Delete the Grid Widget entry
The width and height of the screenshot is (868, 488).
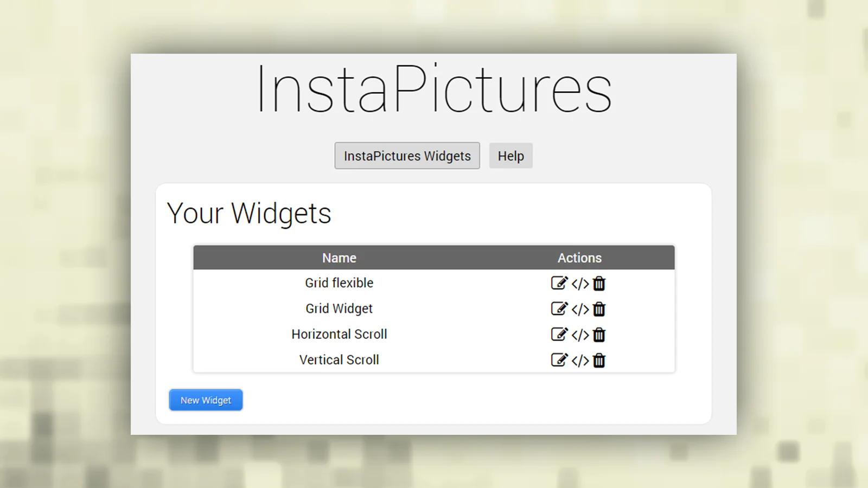[599, 309]
